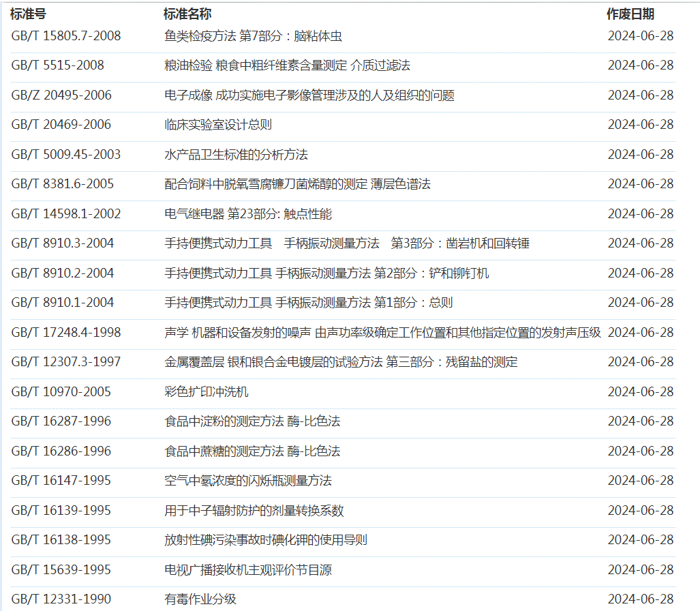Image resolution: width=700 pixels, height=611 pixels.
Task: Select standard GB/Z 20495-2006
Action: pyautogui.click(x=61, y=95)
